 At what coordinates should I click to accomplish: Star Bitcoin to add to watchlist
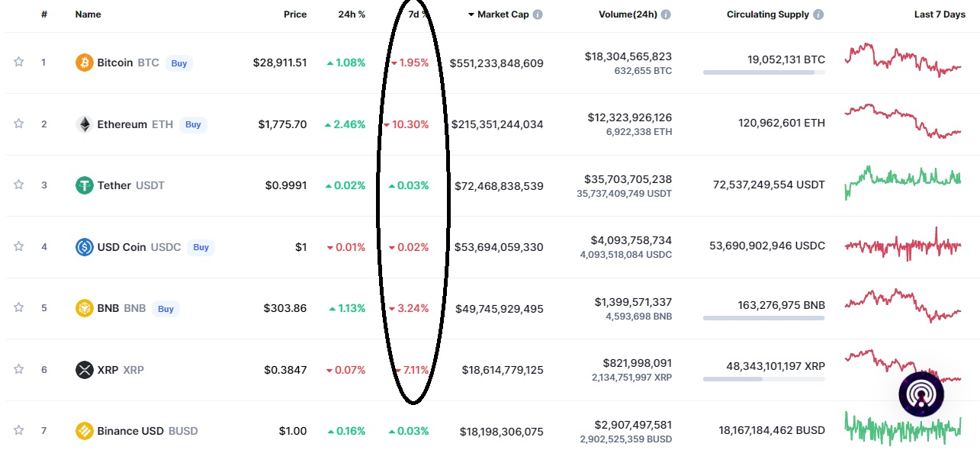18,63
